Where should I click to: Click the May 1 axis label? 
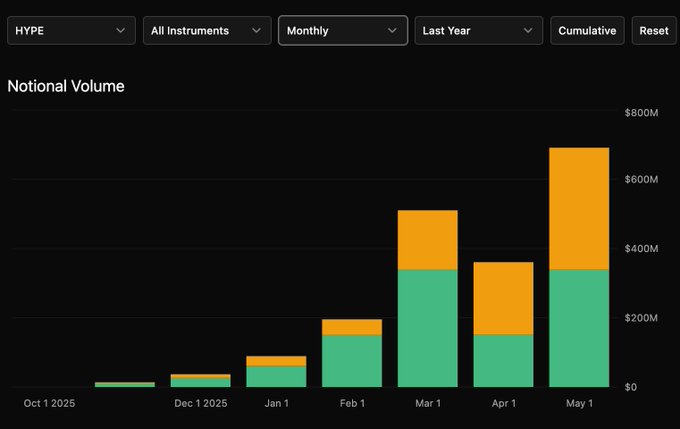point(579,403)
